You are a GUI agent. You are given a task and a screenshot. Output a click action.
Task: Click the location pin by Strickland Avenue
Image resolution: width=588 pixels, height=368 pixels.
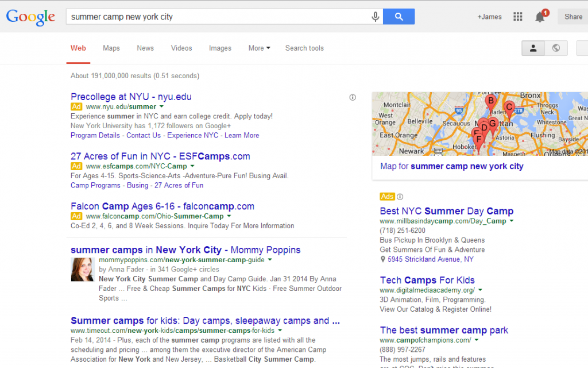[x=382, y=259]
